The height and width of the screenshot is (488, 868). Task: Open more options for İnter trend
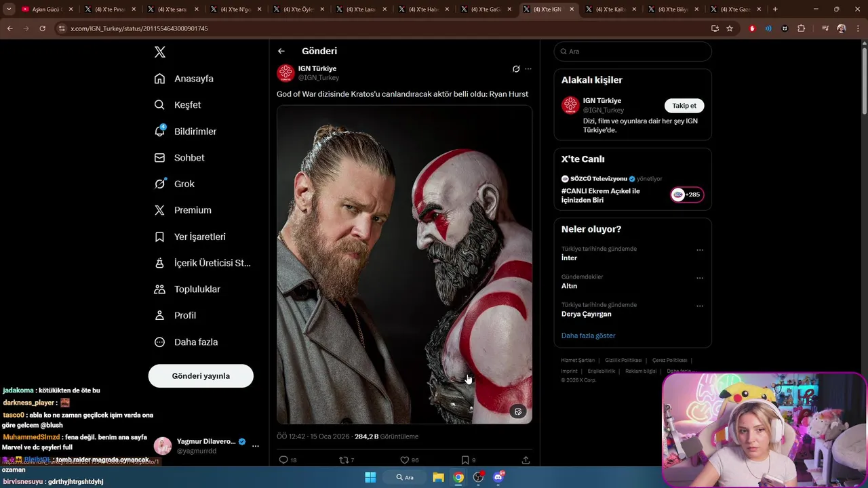click(x=700, y=250)
